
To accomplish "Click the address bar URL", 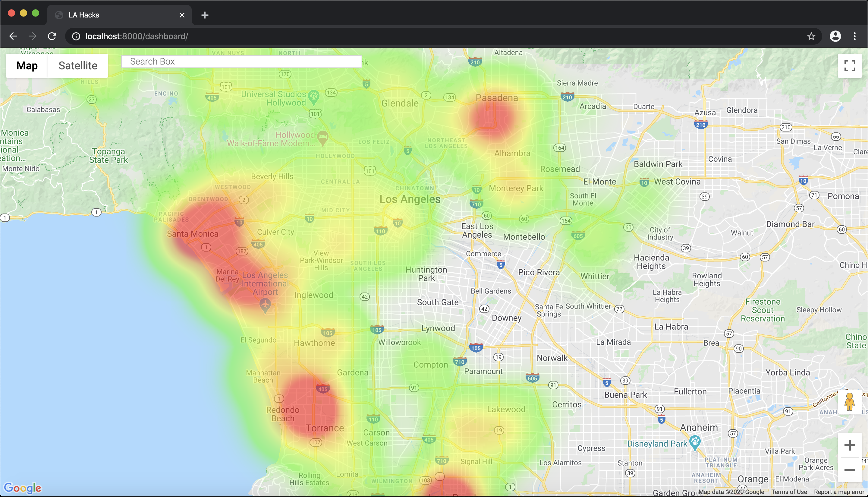I will pos(137,36).
